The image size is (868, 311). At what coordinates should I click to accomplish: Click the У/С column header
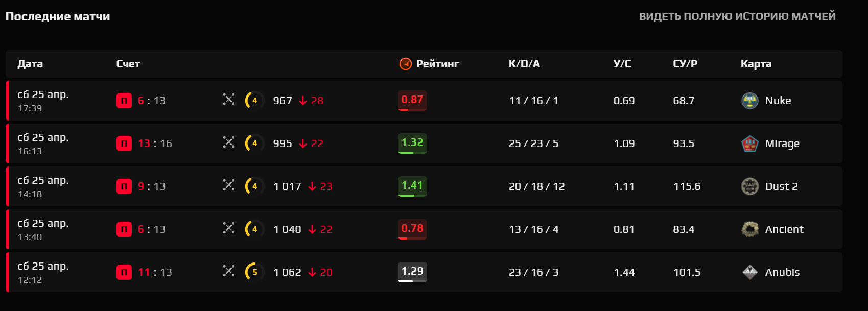622,64
